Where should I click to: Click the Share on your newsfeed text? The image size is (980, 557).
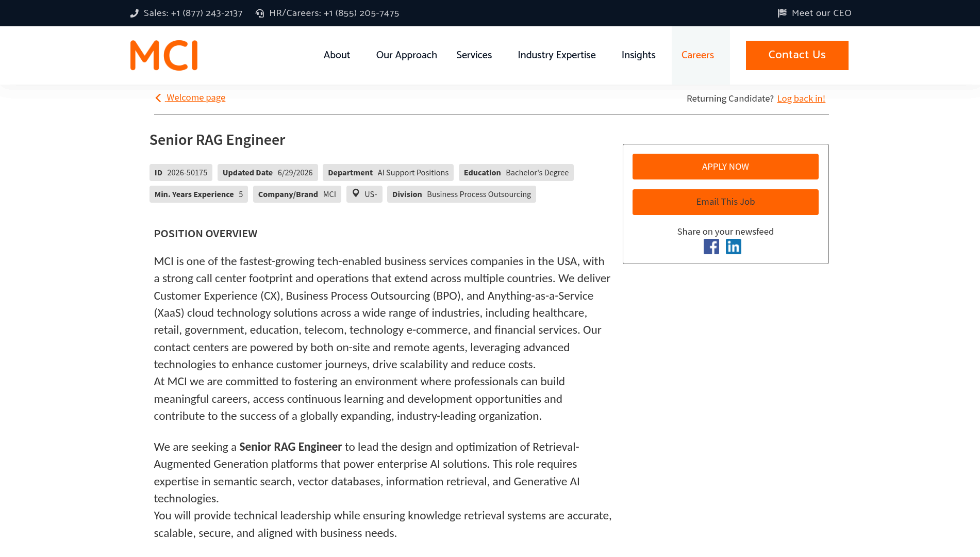(725, 232)
